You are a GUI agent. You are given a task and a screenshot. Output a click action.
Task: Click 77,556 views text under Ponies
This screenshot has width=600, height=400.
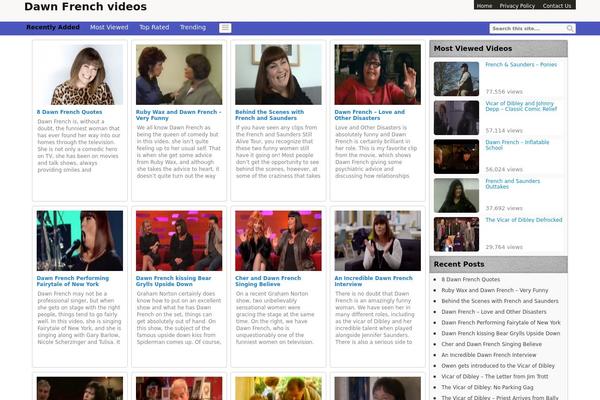[x=504, y=92]
